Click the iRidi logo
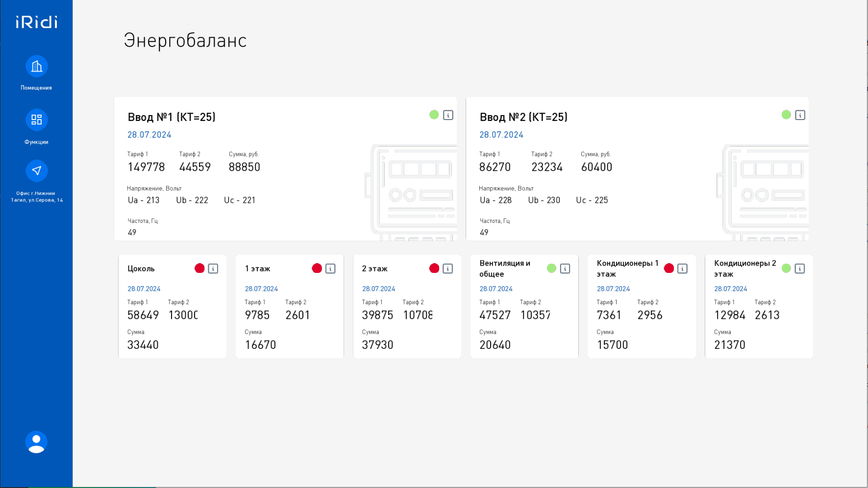Screen dimensions: 868x488 click(x=36, y=22)
